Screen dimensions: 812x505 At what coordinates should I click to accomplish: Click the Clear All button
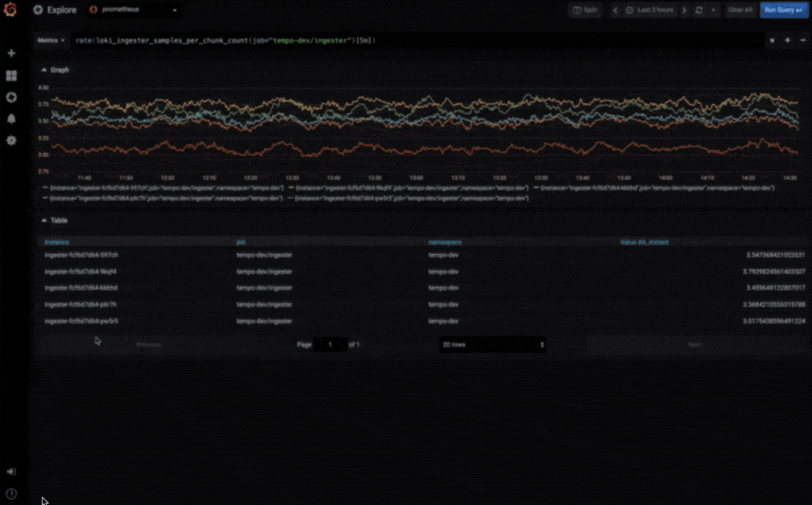(x=740, y=10)
